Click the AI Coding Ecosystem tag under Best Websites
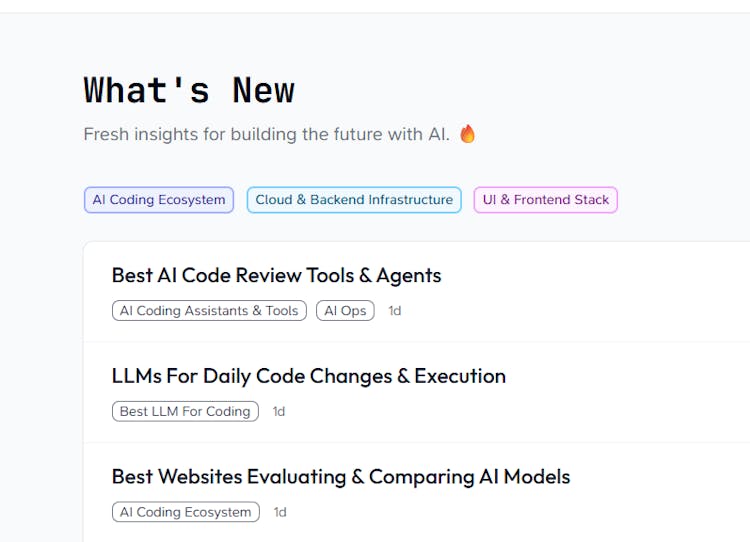Screen dimensions: 750x542 click(x=185, y=512)
